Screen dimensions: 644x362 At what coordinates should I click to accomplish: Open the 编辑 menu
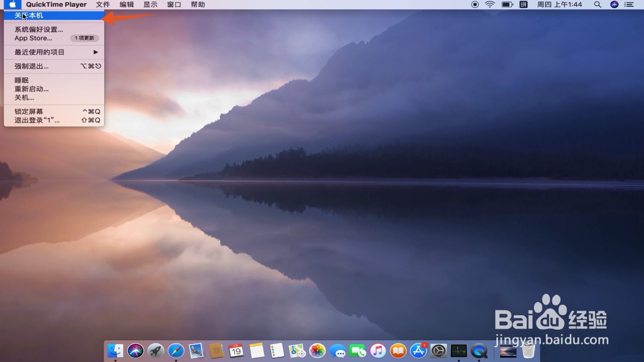coord(126,4)
